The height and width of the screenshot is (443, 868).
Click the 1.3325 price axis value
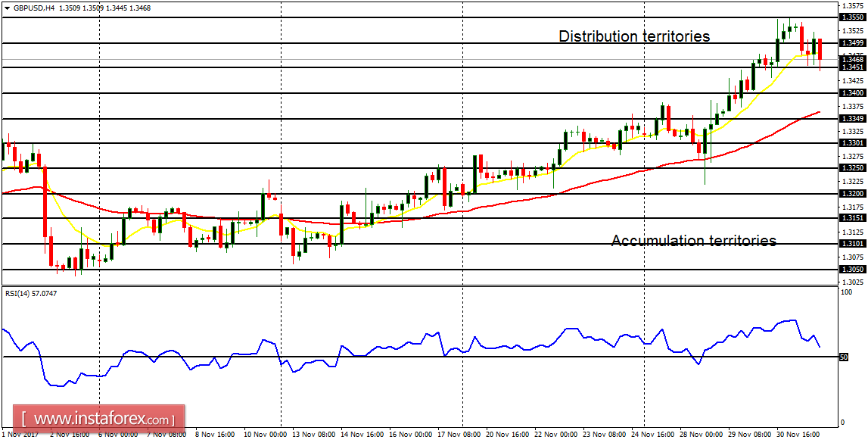pos(852,131)
